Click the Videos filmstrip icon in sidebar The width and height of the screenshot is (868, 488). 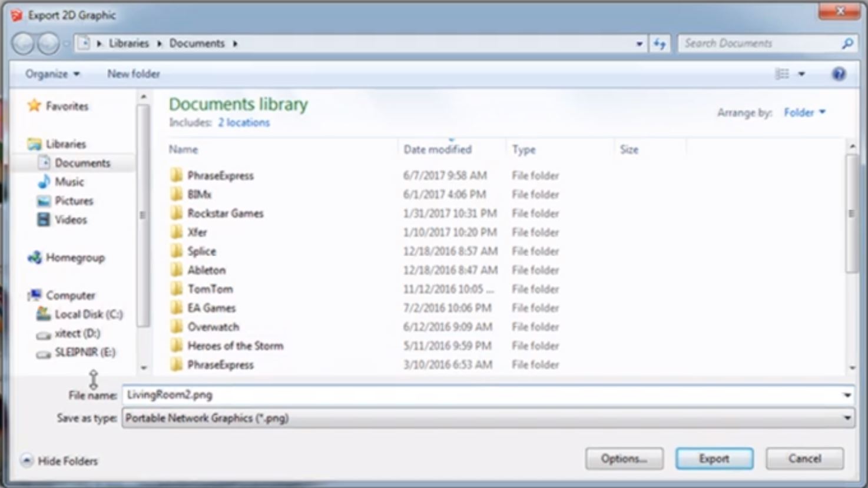(x=44, y=220)
